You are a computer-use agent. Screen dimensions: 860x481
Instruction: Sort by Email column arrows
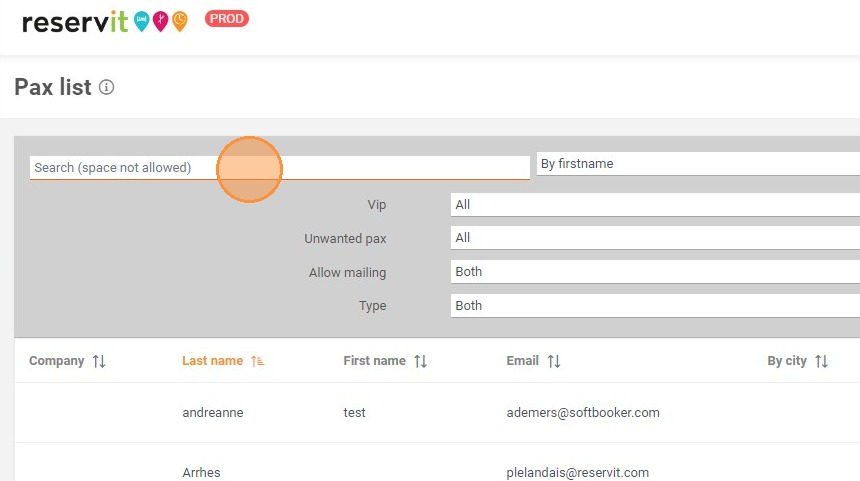tap(553, 361)
